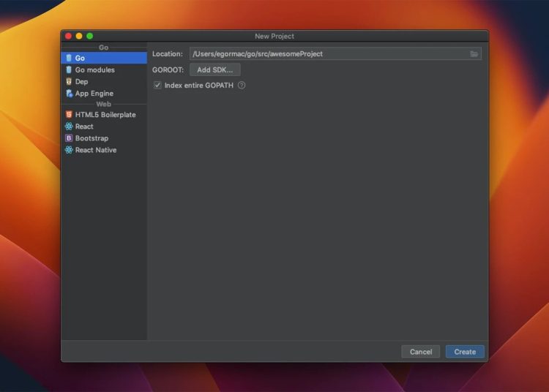
Task: Click the help icon beside Index entire GOPATH
Action: tap(242, 86)
